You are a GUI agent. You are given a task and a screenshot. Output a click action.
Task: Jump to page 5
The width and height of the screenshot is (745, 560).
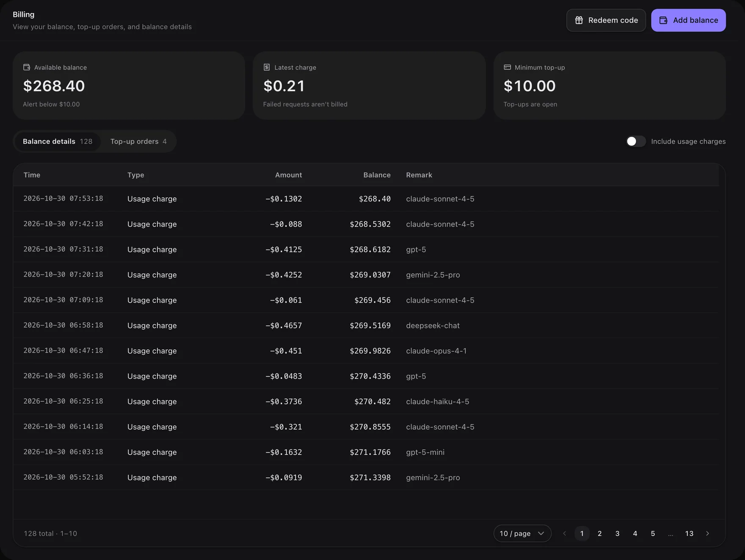pos(653,533)
